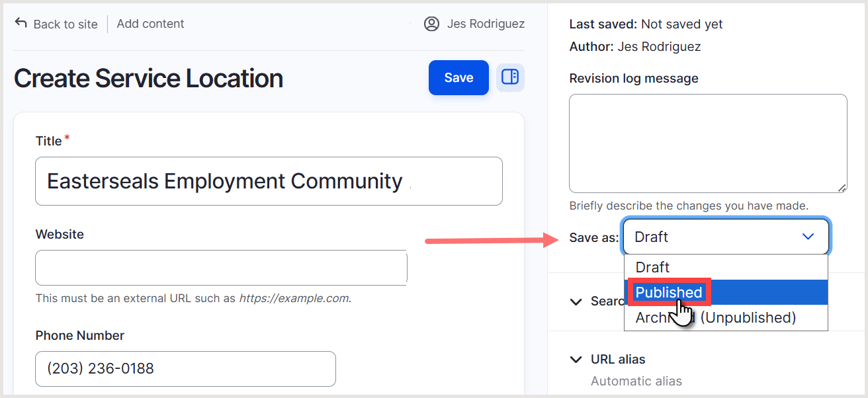Click the Automatic alias text
Viewport: 868px width, 398px height.
[x=636, y=381]
